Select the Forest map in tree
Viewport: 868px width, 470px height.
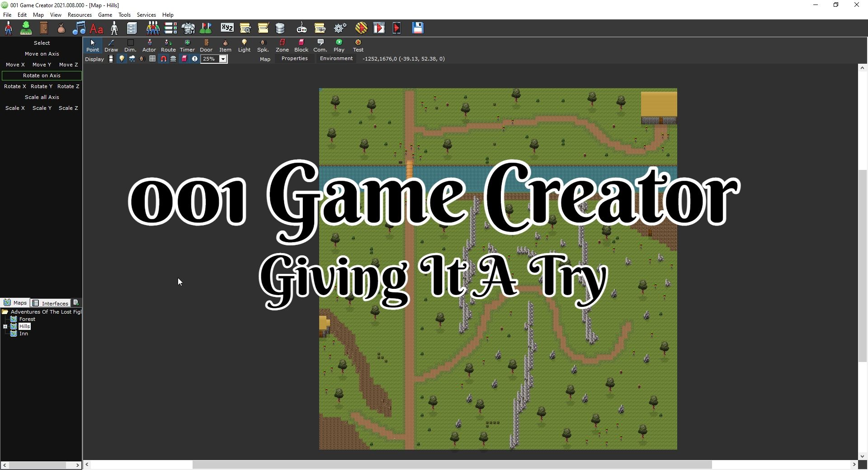click(27, 319)
